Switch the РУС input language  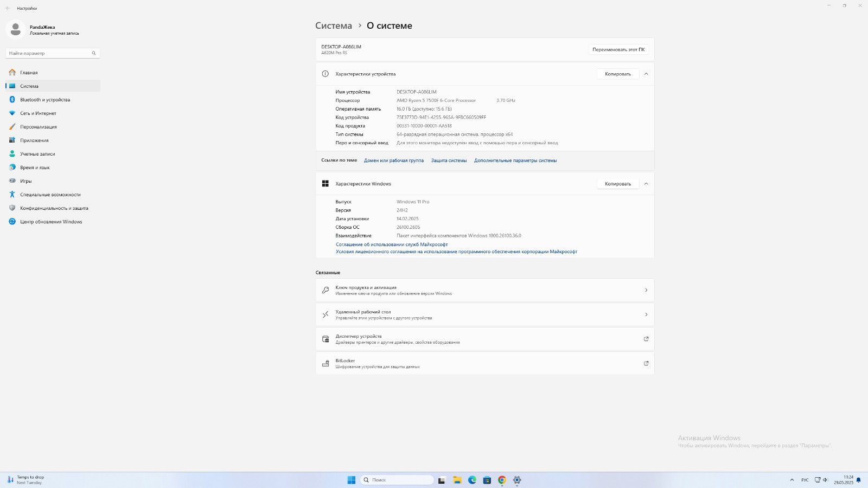pos(805,480)
